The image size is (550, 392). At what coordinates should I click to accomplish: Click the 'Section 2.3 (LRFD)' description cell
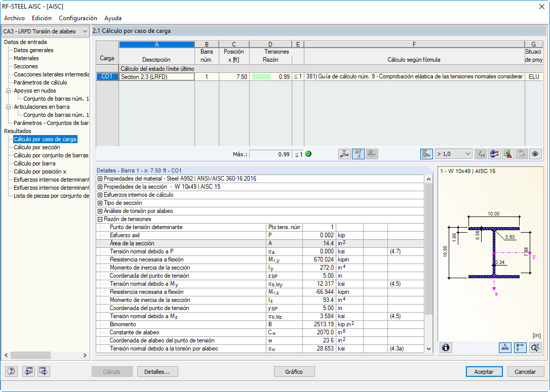pos(156,77)
